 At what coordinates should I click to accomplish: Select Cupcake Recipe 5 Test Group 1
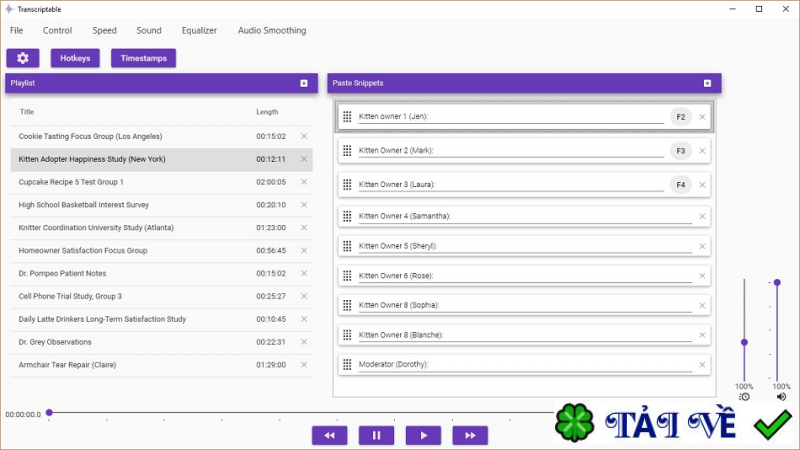pyautogui.click(x=161, y=182)
